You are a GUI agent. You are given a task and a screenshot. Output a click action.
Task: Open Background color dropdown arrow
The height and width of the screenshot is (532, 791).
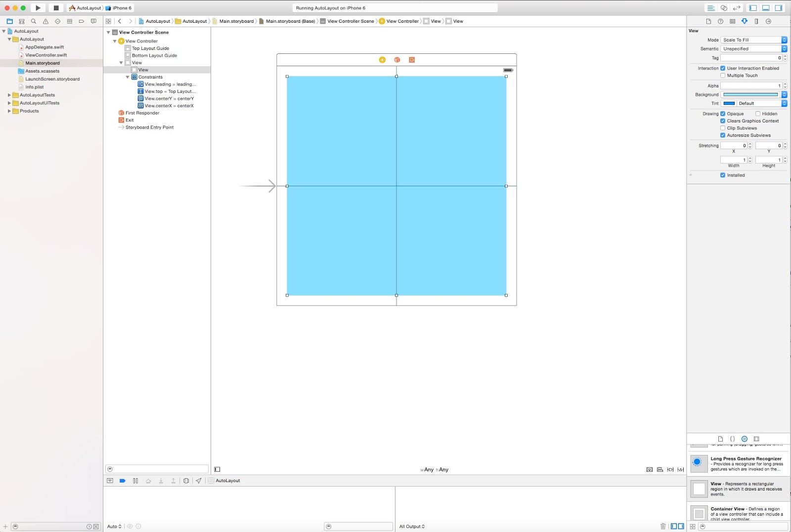(784, 94)
